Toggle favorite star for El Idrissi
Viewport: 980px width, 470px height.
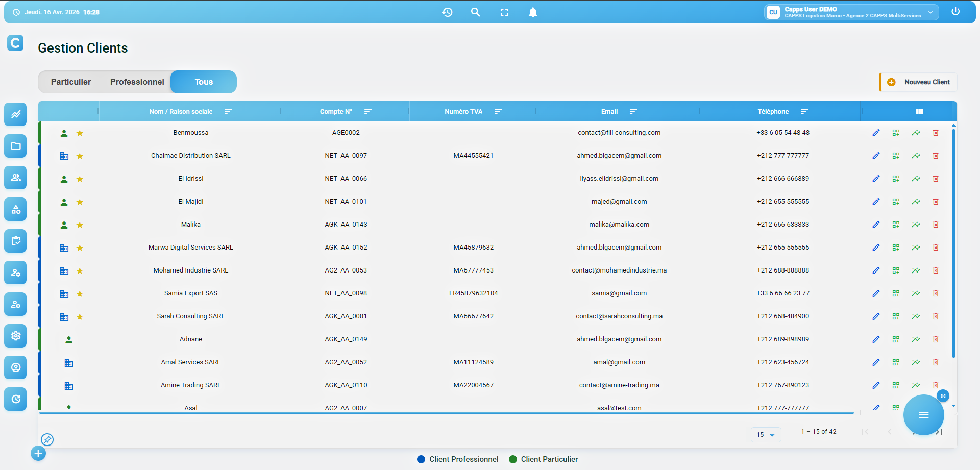tap(80, 179)
